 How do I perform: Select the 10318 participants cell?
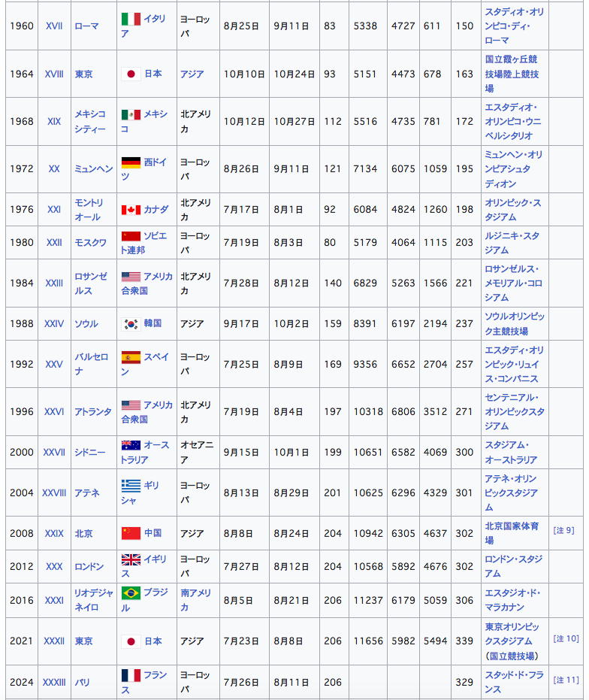(368, 411)
